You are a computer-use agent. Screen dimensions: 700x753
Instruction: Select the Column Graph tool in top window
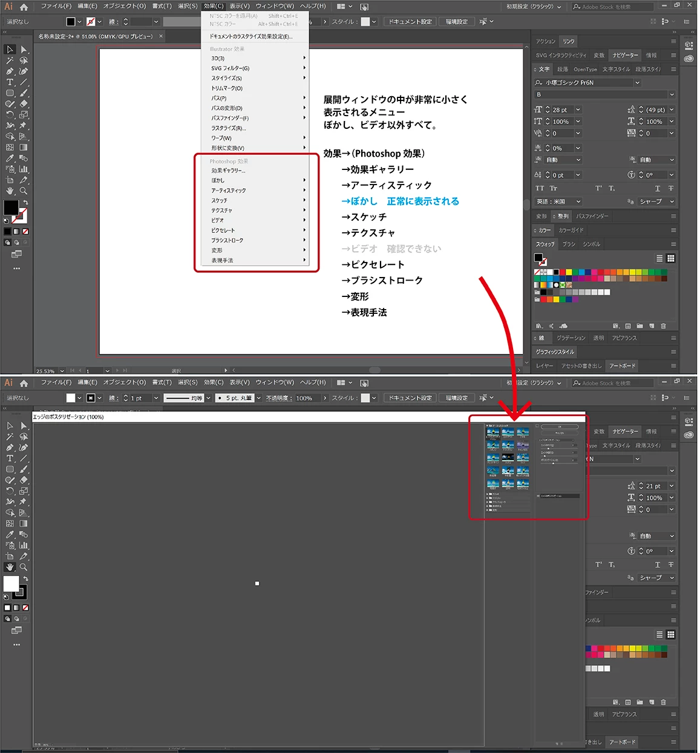pos(24,169)
